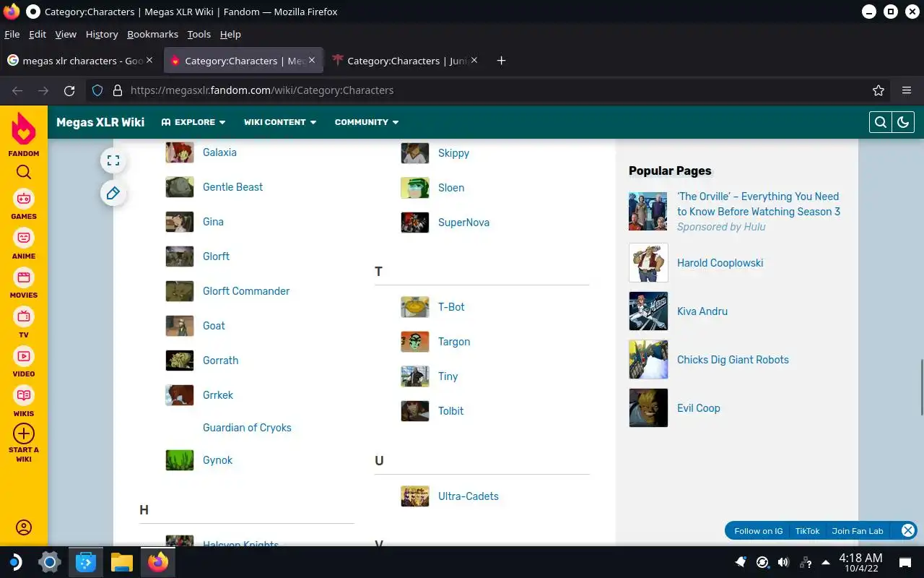Open the Ultra-Cadets link
This screenshot has height=578, width=924.
coord(468,496)
